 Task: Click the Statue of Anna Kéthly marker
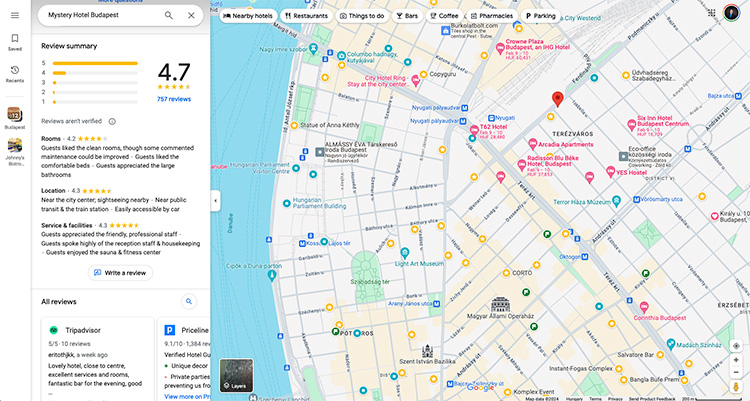click(x=294, y=125)
